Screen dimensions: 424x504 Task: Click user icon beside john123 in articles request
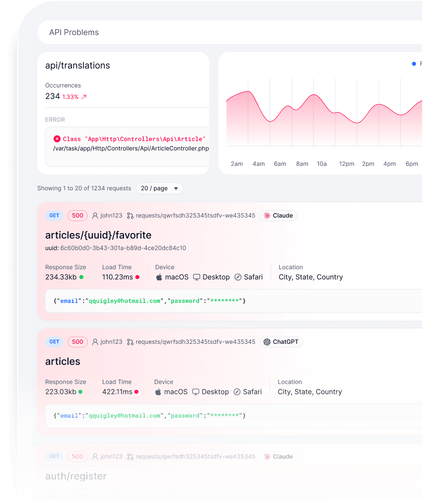tap(95, 342)
